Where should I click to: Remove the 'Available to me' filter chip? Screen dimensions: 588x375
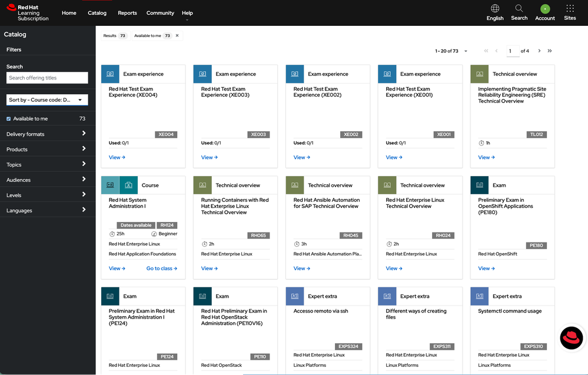click(x=177, y=36)
